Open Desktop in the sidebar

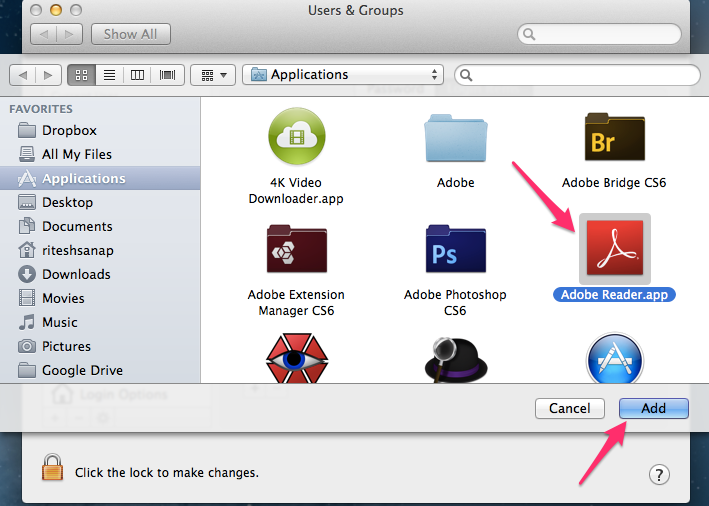[100, 202]
